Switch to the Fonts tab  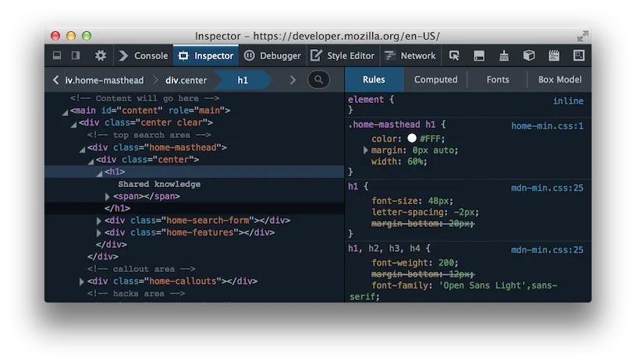[x=498, y=80]
